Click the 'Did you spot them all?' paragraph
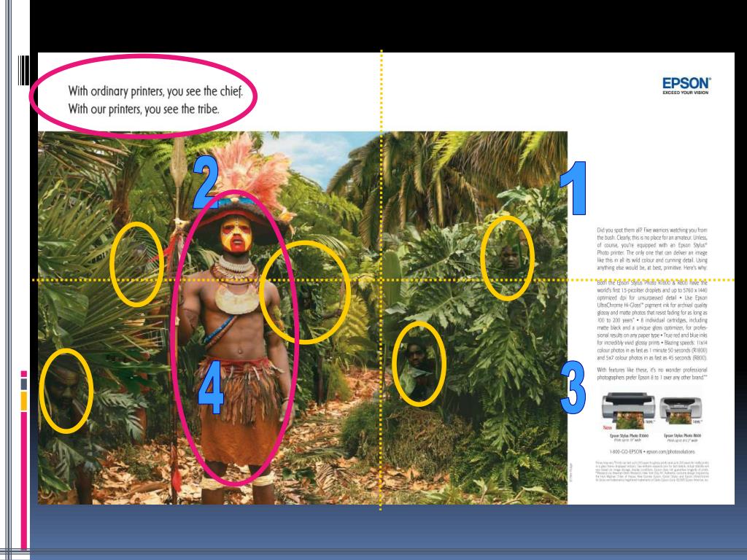Screen dimensions: 747x560 (651, 249)
